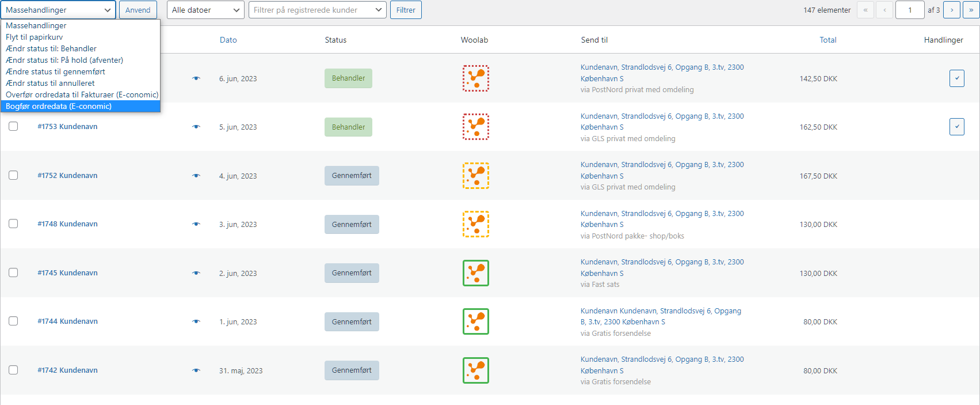Select Flyt til papirkurv from the list
Viewport: 980px width, 405px height.
point(35,37)
